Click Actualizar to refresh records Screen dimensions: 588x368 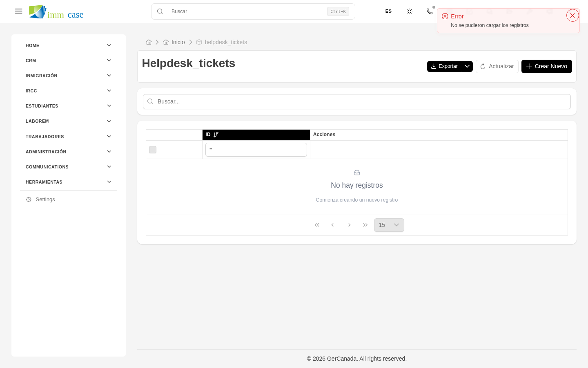click(x=497, y=66)
